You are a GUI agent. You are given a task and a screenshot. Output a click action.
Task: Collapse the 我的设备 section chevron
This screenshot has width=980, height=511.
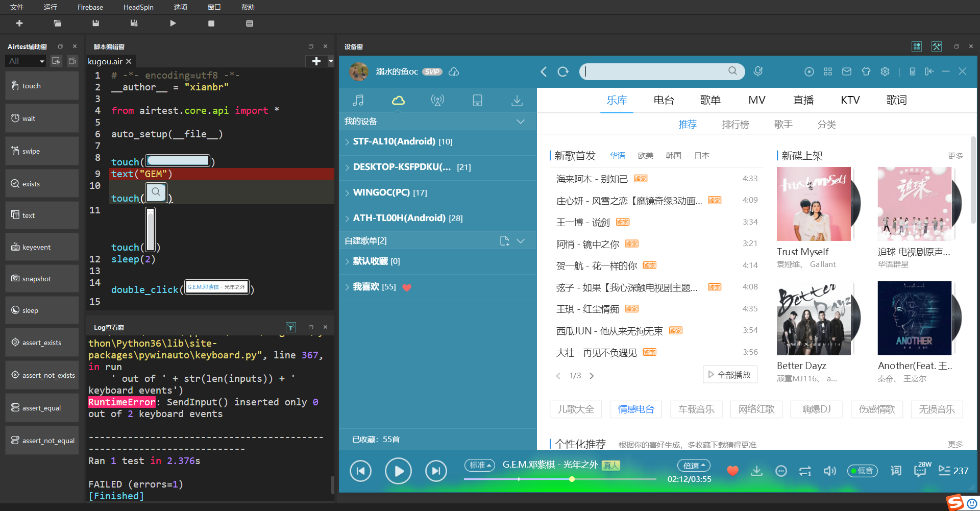tap(521, 121)
